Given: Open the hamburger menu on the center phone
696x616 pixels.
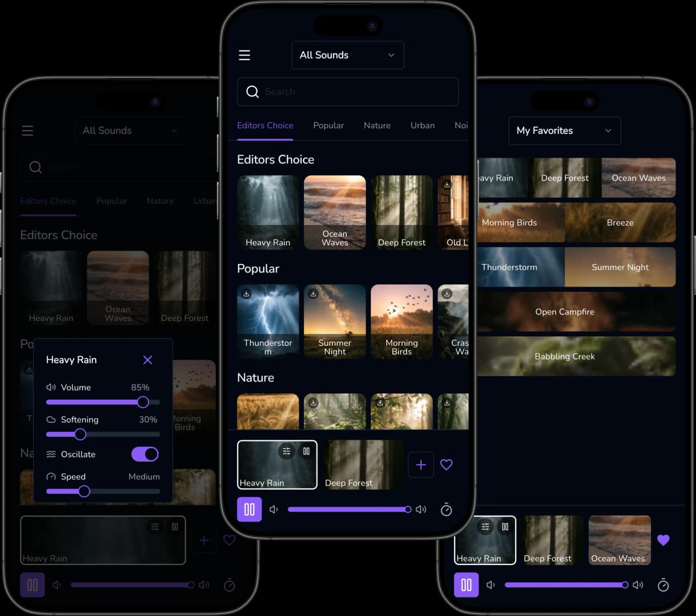Looking at the screenshot, I should tap(244, 55).
